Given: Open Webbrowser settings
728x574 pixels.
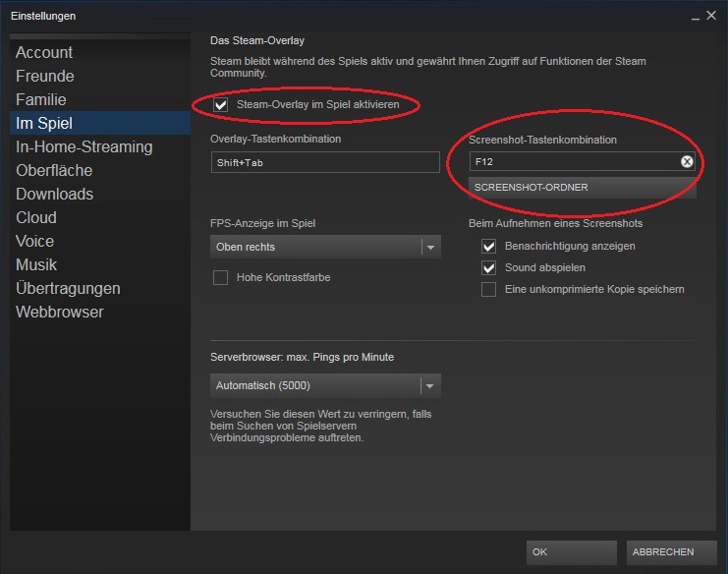Looking at the screenshot, I should tap(100, 313).
